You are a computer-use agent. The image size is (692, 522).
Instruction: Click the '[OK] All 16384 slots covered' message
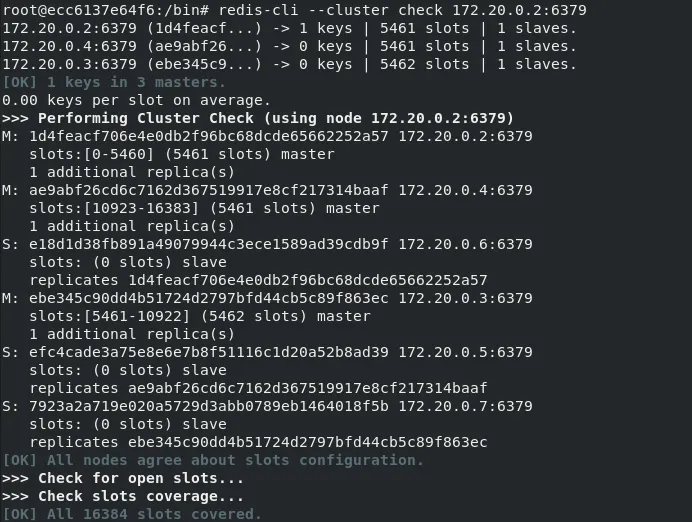point(132,514)
